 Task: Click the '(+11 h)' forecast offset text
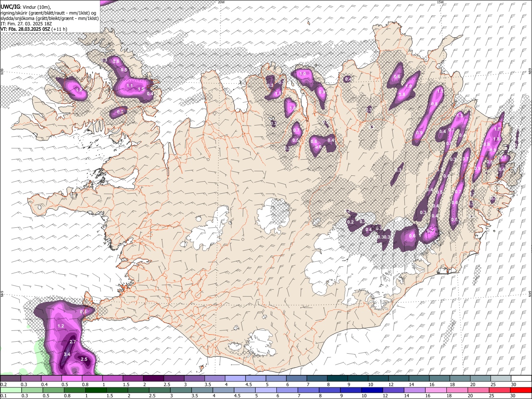(x=60, y=29)
